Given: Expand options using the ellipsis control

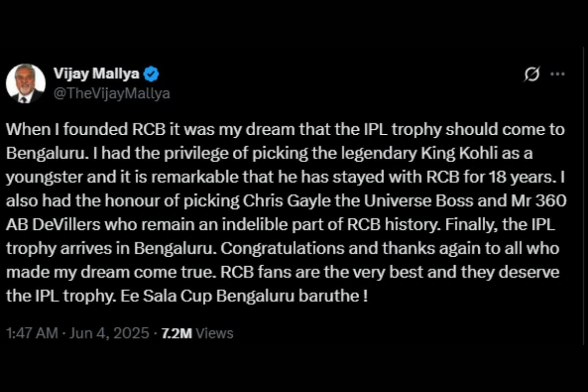Looking at the screenshot, I should (x=557, y=73).
